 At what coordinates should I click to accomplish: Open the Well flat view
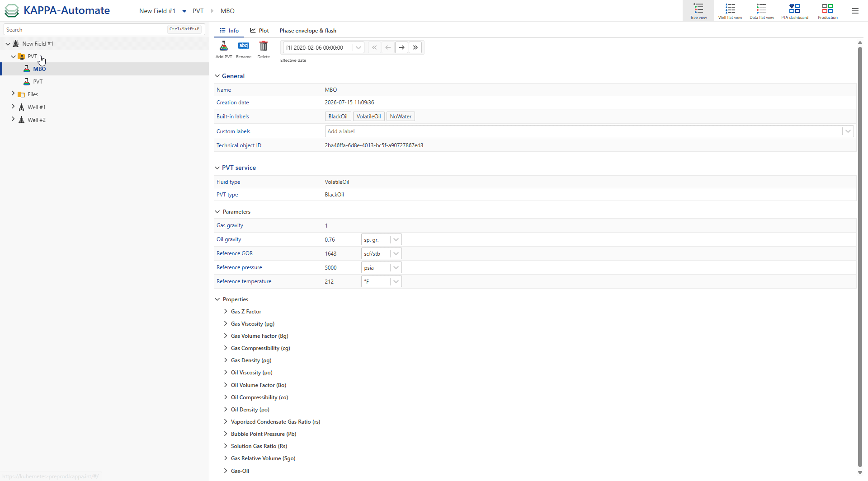[x=730, y=11]
